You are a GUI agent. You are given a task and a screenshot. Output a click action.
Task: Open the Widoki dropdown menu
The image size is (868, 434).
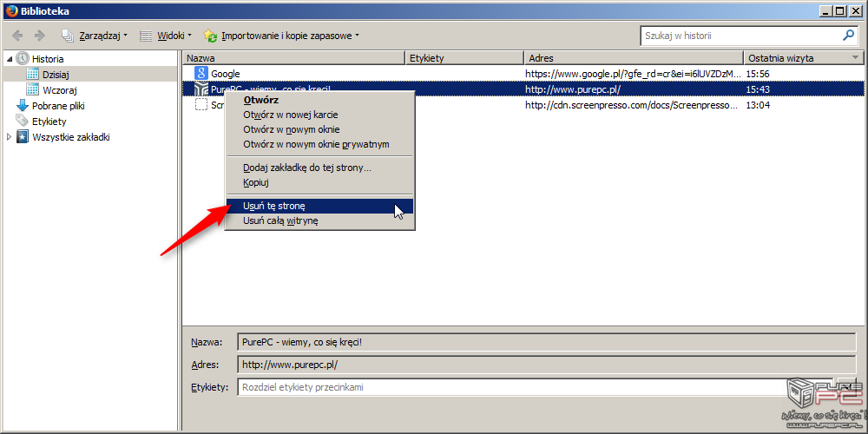click(166, 36)
